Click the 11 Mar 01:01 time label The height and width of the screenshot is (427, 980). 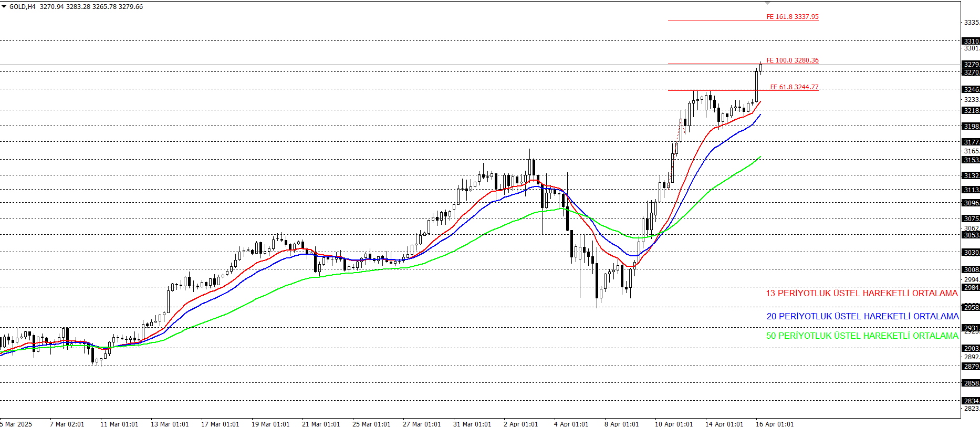click(119, 424)
